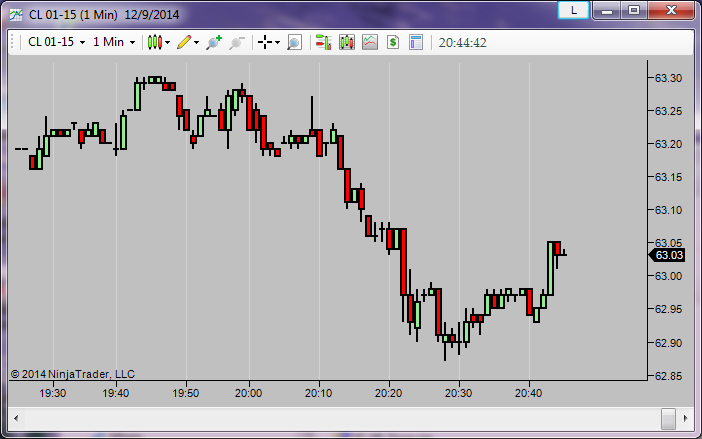Screen dimensions: 702x439
Task: Click the 20:10 time axis label
Action: point(319,393)
